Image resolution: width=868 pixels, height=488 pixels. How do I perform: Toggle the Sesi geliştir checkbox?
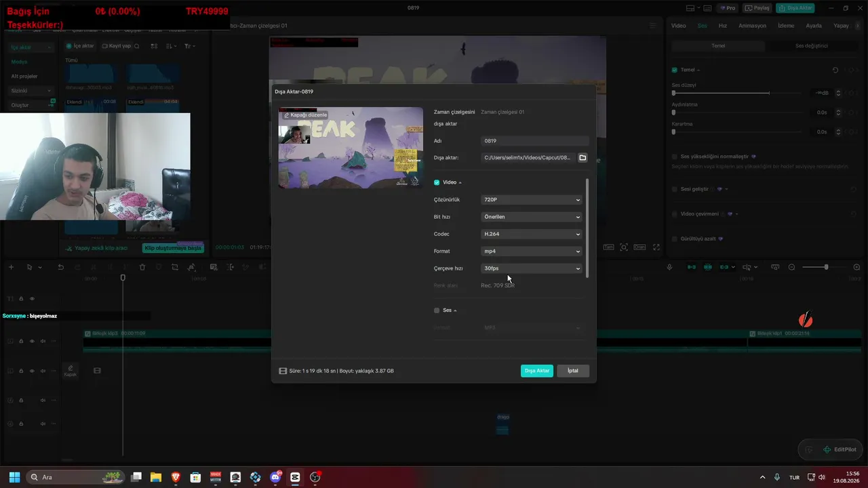[x=675, y=189]
